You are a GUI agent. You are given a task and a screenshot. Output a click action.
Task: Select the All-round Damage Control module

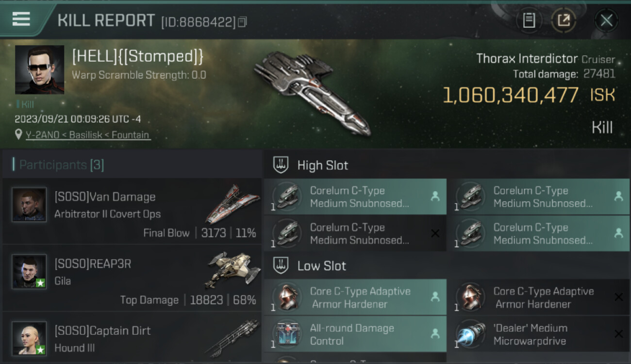tap(355, 334)
